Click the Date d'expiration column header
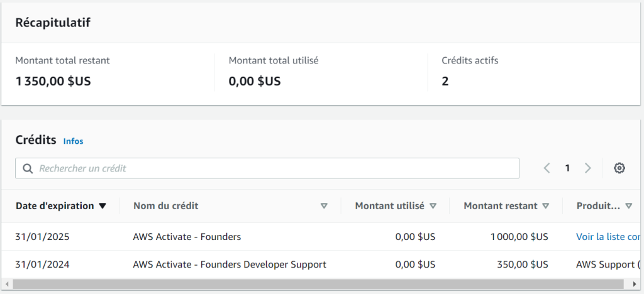Image resolution: width=644 pixels, height=294 pixels. [55, 206]
